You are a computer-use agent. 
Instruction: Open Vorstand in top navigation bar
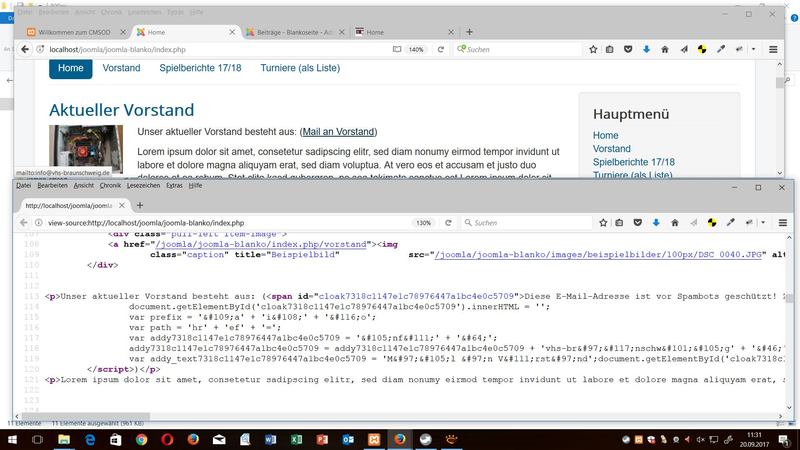point(121,68)
